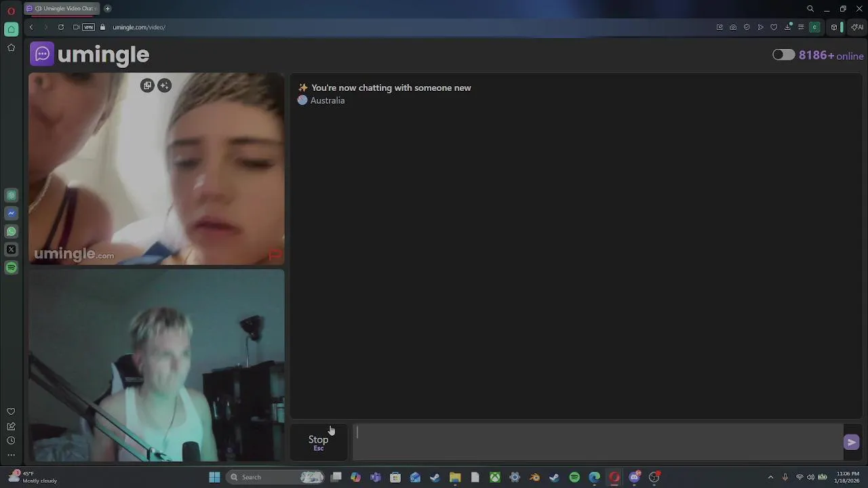Click the send/flow arrow toolbar icon
This screenshot has height=488, width=868.
click(760, 27)
